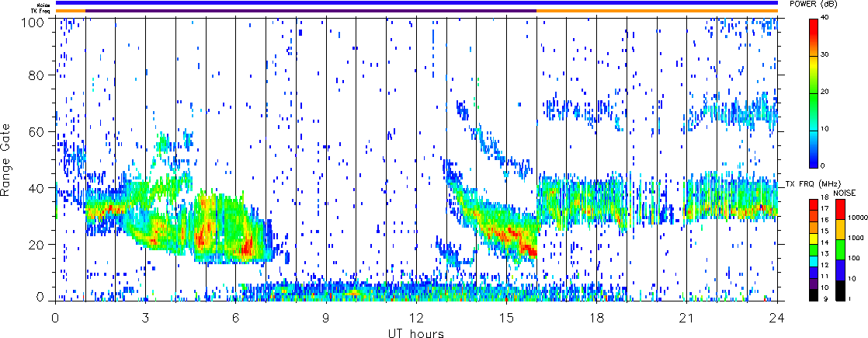Viewport: 868px width, 338px height.
Task: Click TX FRQ scale label '15'
Action: 825,231
